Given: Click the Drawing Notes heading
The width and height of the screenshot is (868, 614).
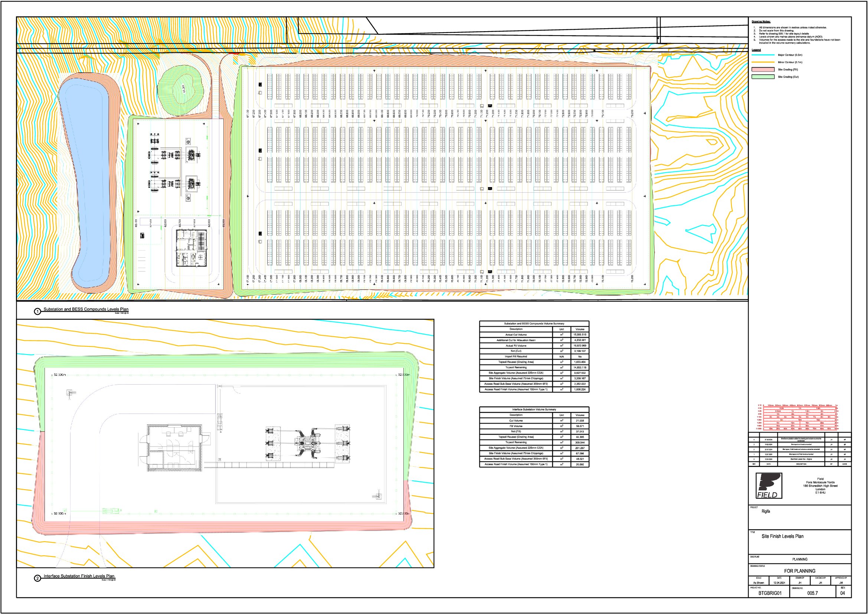Looking at the screenshot, I should tap(761, 22).
